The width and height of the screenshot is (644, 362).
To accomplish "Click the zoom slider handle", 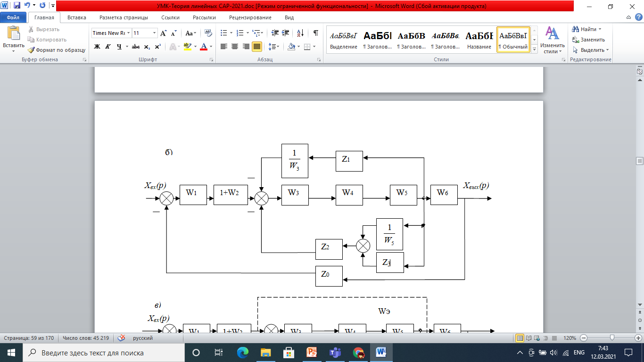I will [612, 338].
